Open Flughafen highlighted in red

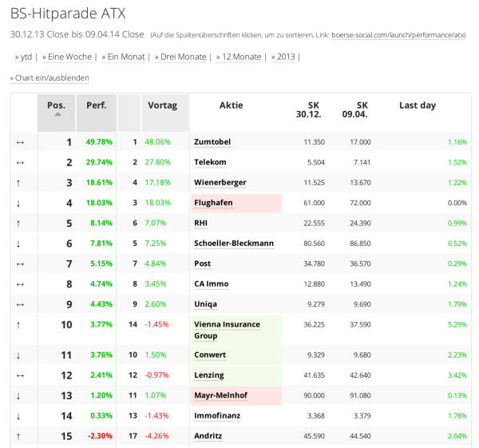pyautogui.click(x=213, y=203)
